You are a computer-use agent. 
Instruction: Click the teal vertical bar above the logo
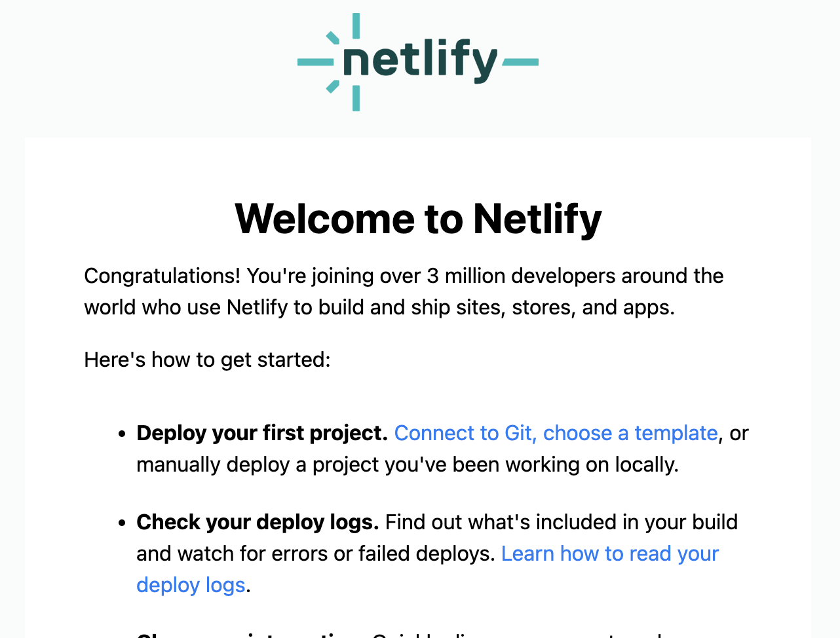pos(356,26)
